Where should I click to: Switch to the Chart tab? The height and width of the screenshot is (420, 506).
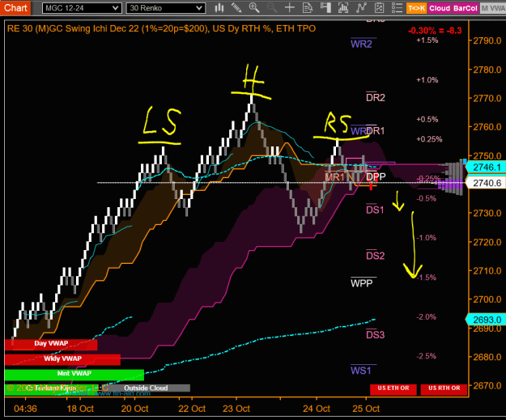[15, 7]
